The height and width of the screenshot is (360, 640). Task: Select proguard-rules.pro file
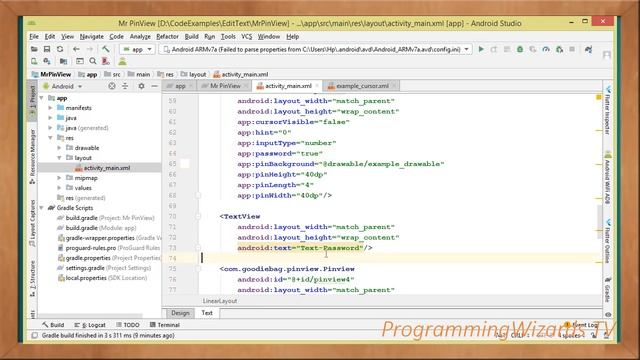(x=109, y=248)
